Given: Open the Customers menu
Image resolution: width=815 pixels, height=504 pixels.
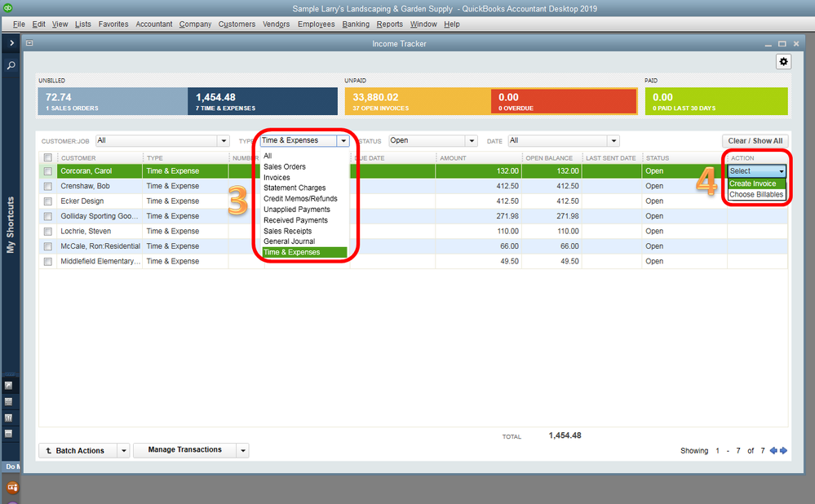Looking at the screenshot, I should [237, 24].
